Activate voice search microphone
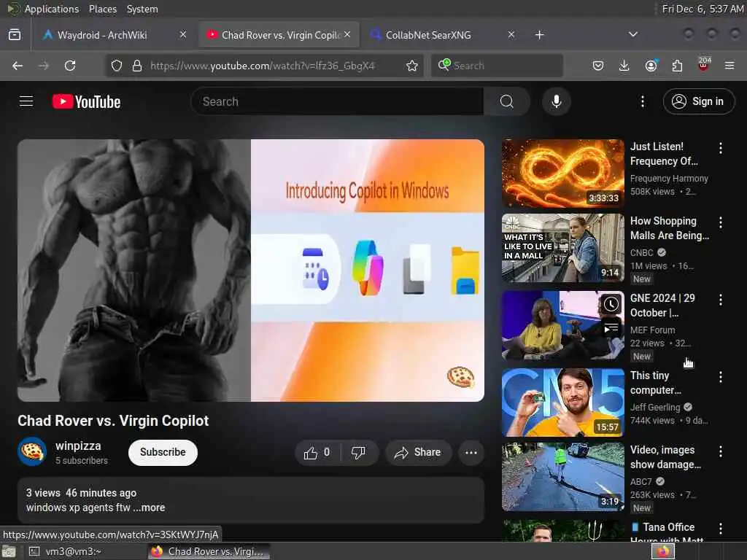The height and width of the screenshot is (560, 747). coord(557,101)
